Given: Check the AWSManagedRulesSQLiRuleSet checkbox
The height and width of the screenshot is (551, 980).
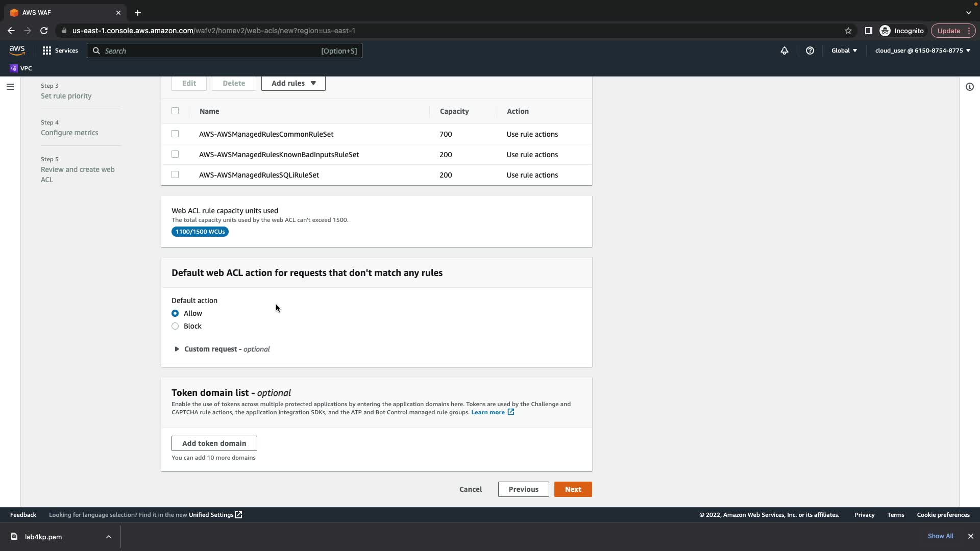Looking at the screenshot, I should 175,174.
